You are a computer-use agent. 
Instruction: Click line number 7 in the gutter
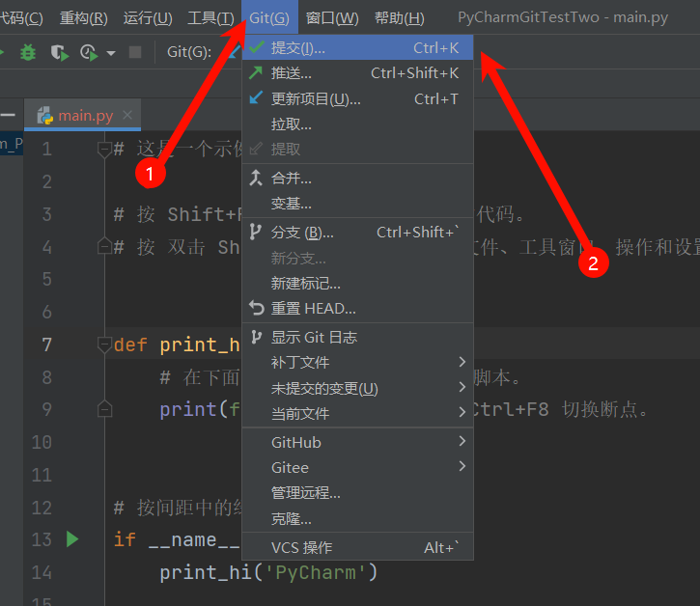pos(47,344)
